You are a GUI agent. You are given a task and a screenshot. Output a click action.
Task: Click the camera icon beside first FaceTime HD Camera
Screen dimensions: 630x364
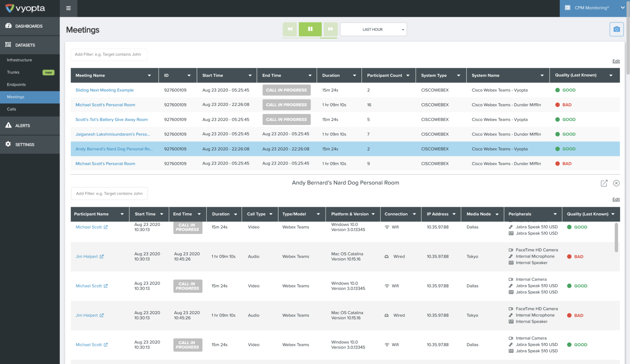[x=511, y=250]
